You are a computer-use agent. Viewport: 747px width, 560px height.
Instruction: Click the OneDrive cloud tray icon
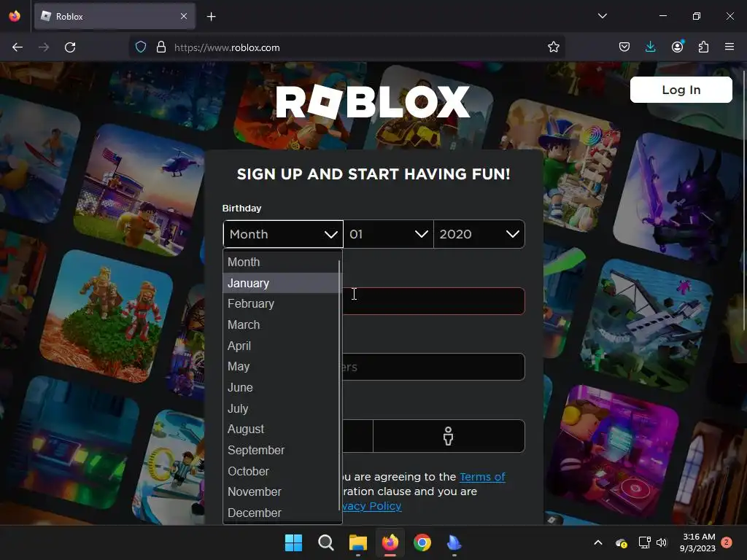tap(621, 542)
